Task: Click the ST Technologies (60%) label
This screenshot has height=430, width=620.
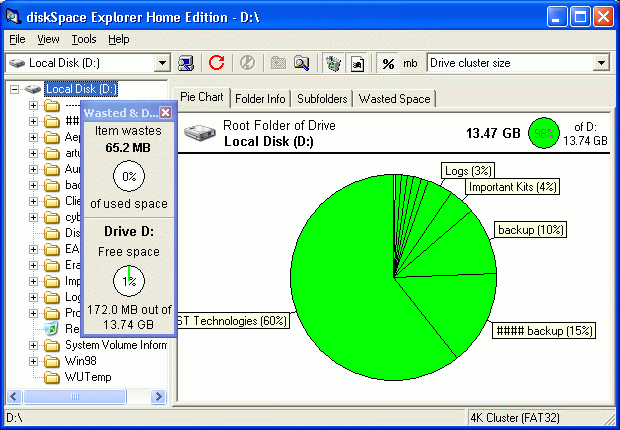Action: pyautogui.click(x=234, y=320)
